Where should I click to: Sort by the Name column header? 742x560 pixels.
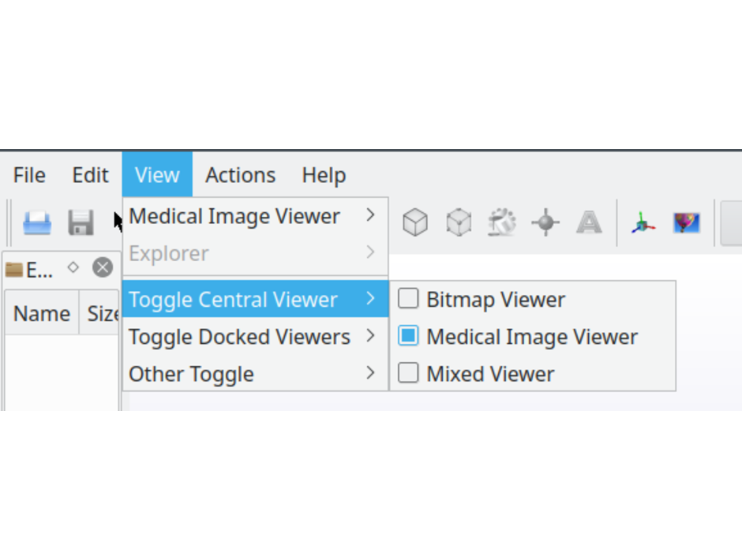click(x=42, y=314)
